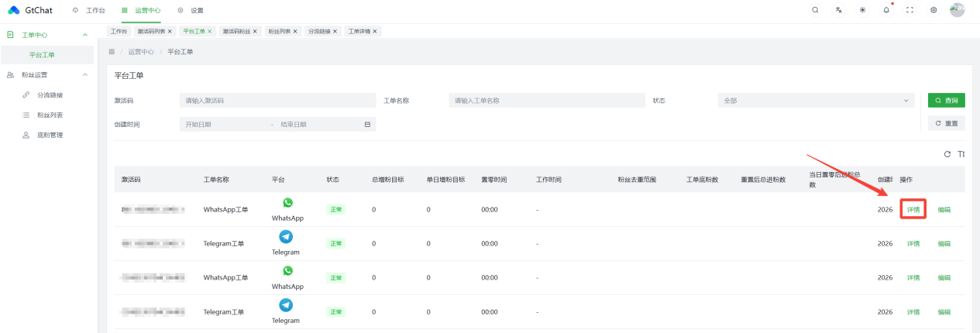
Task: Open 分流链接 in the sidebar
Action: coord(50,95)
